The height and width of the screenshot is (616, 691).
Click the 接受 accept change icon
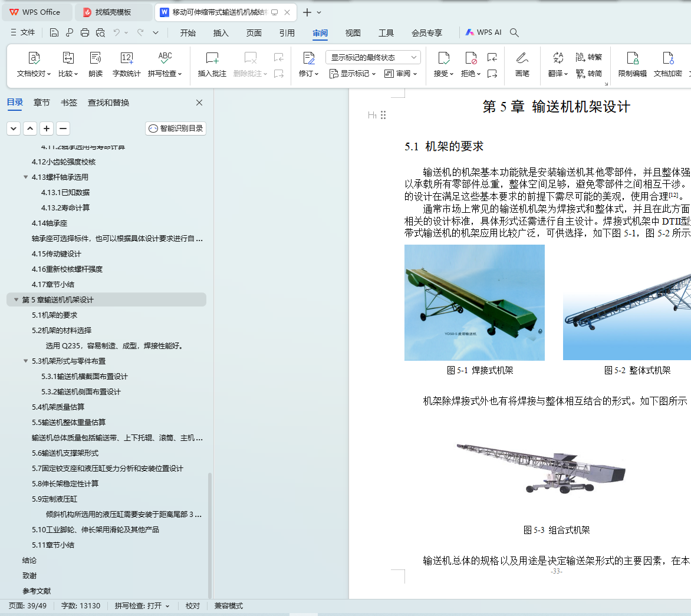443,64
